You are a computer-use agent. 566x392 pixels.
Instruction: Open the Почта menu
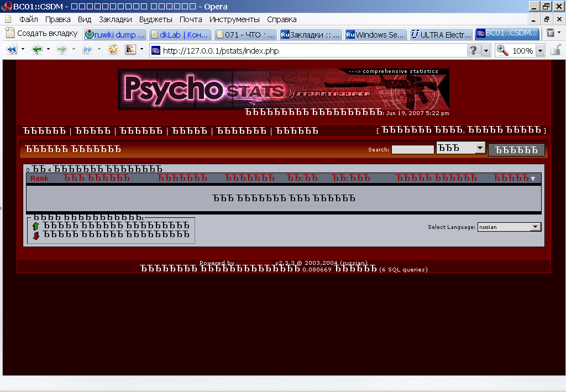191,19
